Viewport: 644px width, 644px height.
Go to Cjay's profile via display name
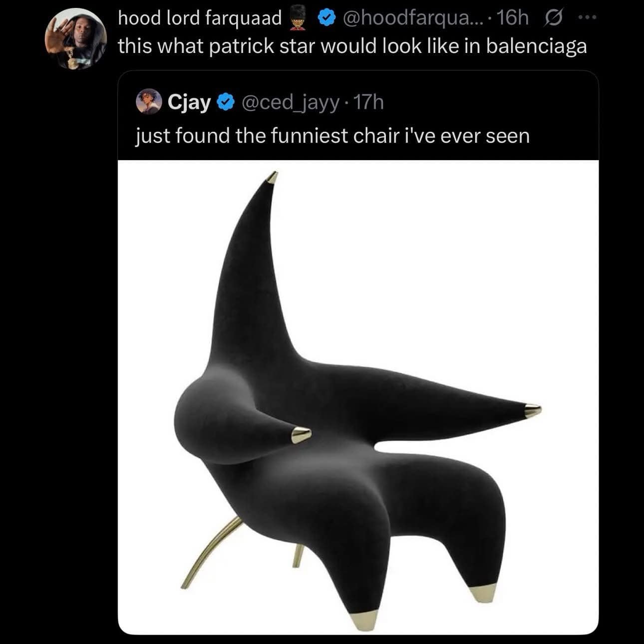[x=190, y=102]
